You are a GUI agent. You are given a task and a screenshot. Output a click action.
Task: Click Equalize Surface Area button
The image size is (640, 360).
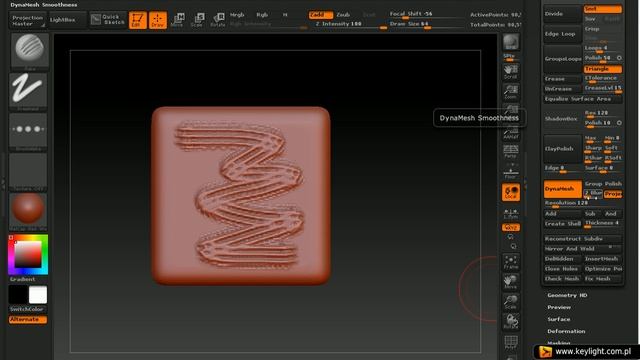(582, 99)
